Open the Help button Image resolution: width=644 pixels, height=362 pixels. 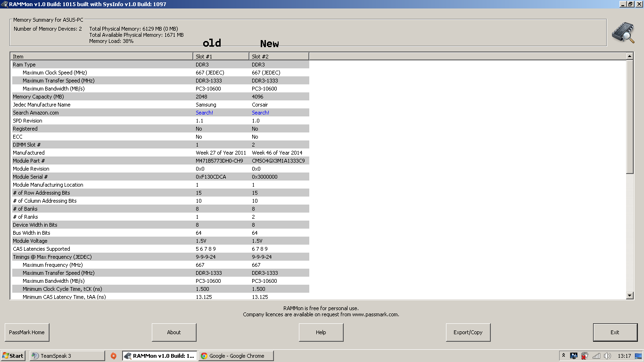tap(321, 332)
